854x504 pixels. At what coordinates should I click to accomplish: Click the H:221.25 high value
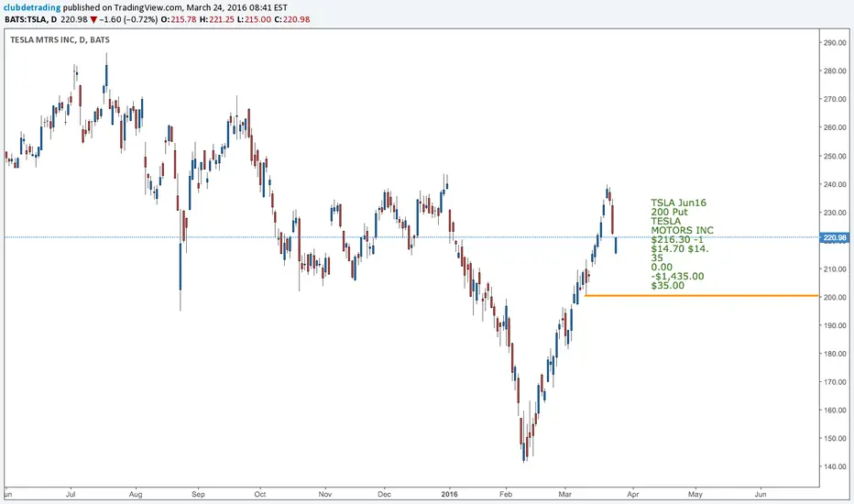point(217,19)
